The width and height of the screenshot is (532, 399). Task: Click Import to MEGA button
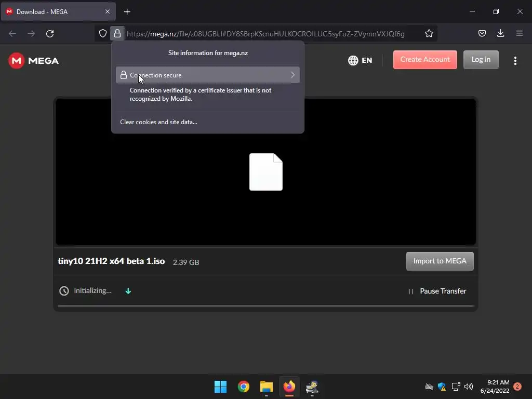click(440, 261)
